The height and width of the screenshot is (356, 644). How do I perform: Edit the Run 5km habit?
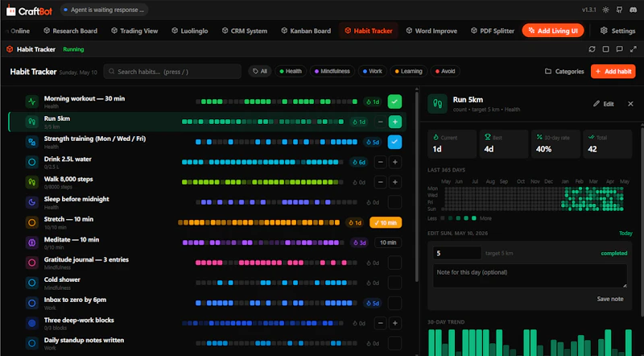(x=603, y=104)
